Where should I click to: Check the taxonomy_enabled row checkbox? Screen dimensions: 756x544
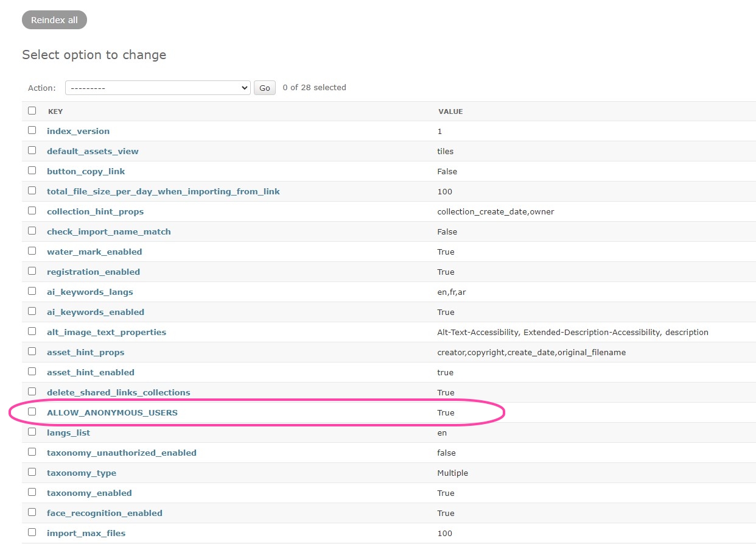[x=32, y=492]
